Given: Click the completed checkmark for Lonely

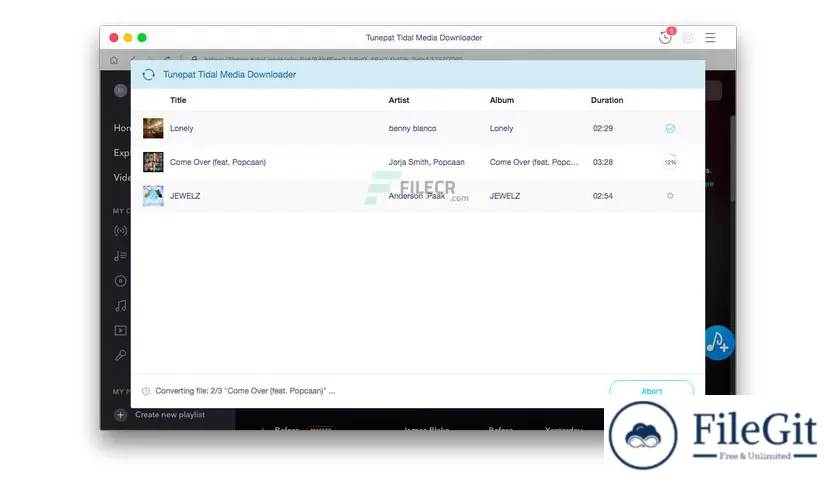Looking at the screenshot, I should coord(670,128).
